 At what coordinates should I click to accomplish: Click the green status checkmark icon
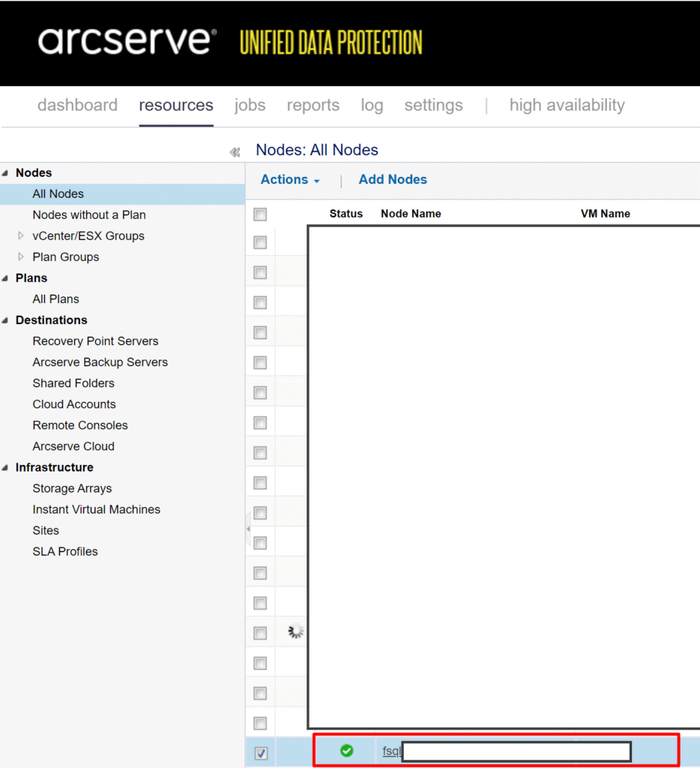tap(346, 750)
